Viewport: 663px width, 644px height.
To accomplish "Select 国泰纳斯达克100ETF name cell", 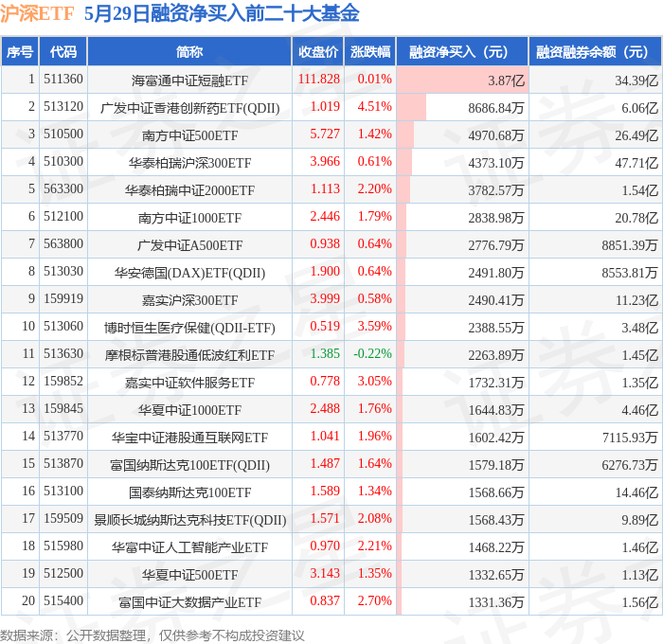I will click(x=189, y=492).
